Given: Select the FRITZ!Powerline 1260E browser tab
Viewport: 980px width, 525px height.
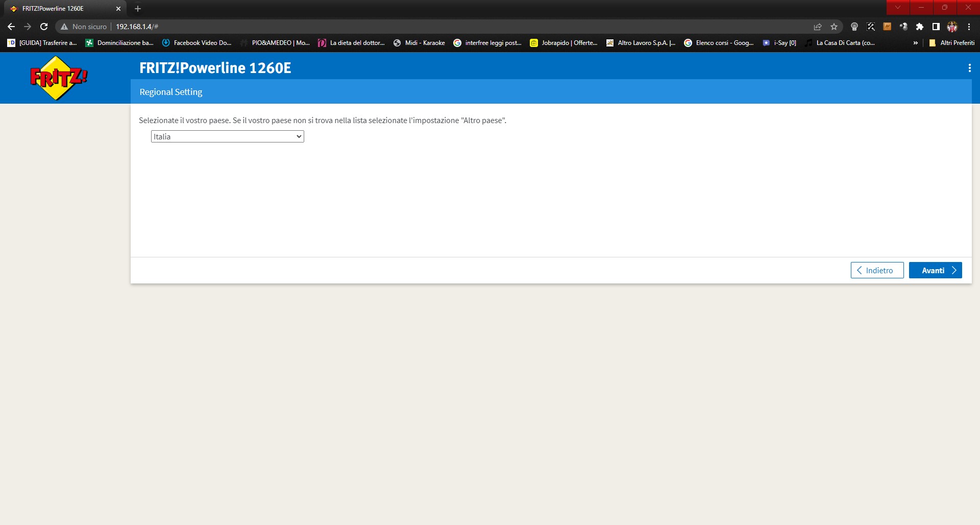Looking at the screenshot, I should 65,9.
